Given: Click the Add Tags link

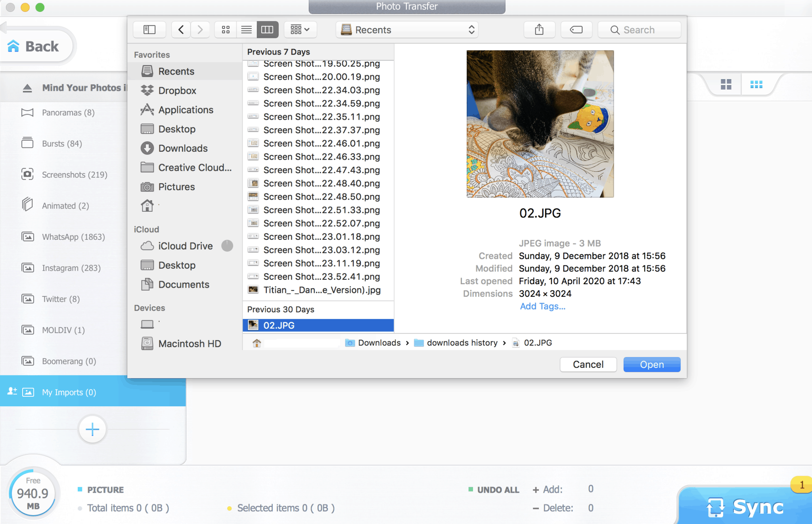Looking at the screenshot, I should [x=542, y=306].
